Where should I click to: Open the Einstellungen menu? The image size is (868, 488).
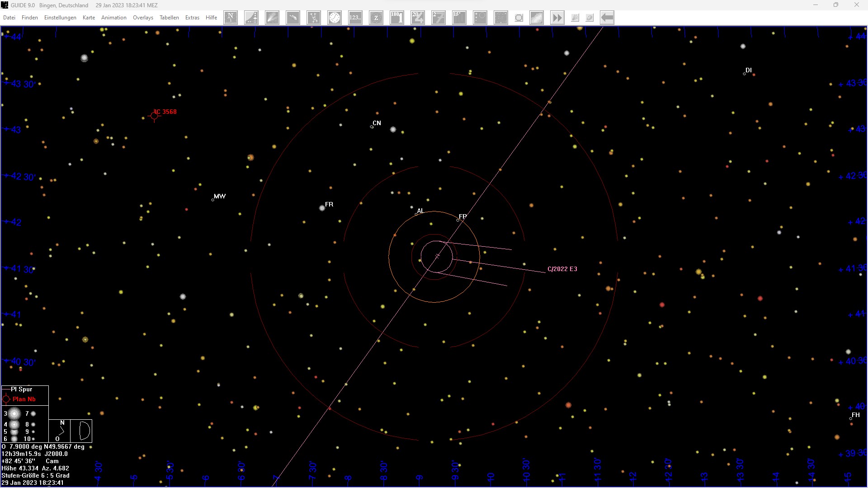[x=60, y=18]
